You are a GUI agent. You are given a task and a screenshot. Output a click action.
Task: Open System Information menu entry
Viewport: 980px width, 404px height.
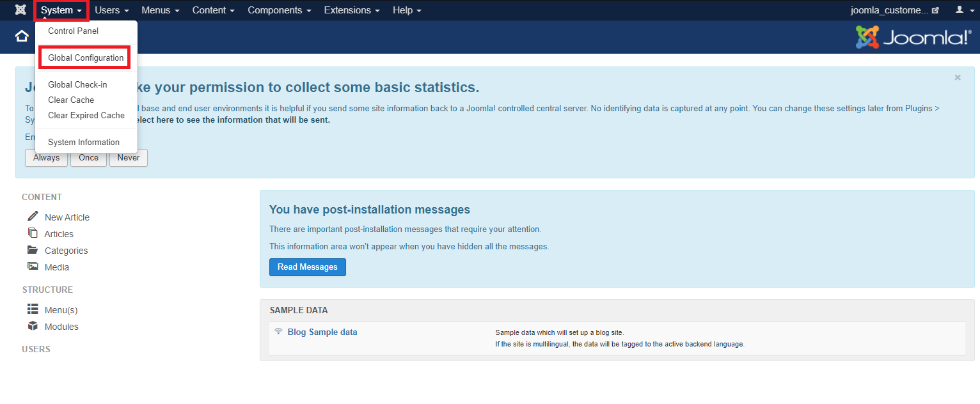(84, 142)
